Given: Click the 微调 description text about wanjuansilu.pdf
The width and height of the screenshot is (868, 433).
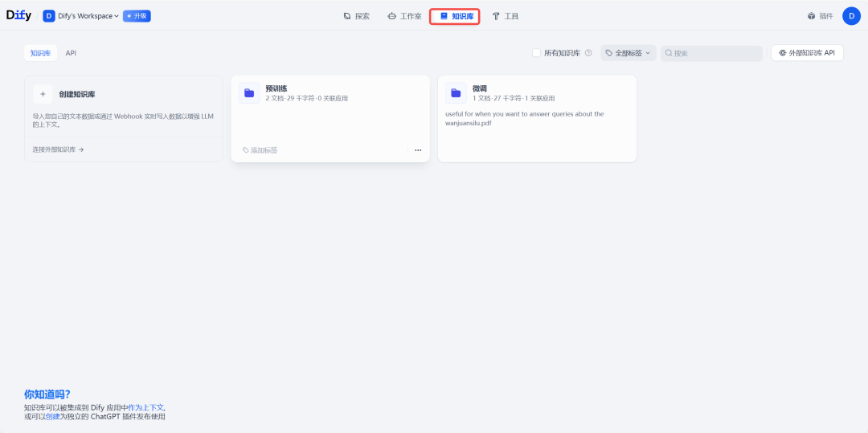Looking at the screenshot, I should pyautogui.click(x=524, y=119).
